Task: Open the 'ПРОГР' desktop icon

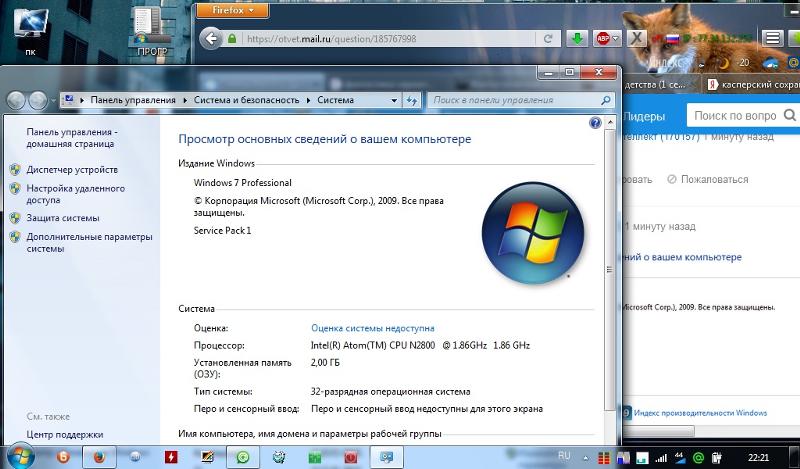Action: pyautogui.click(x=152, y=31)
